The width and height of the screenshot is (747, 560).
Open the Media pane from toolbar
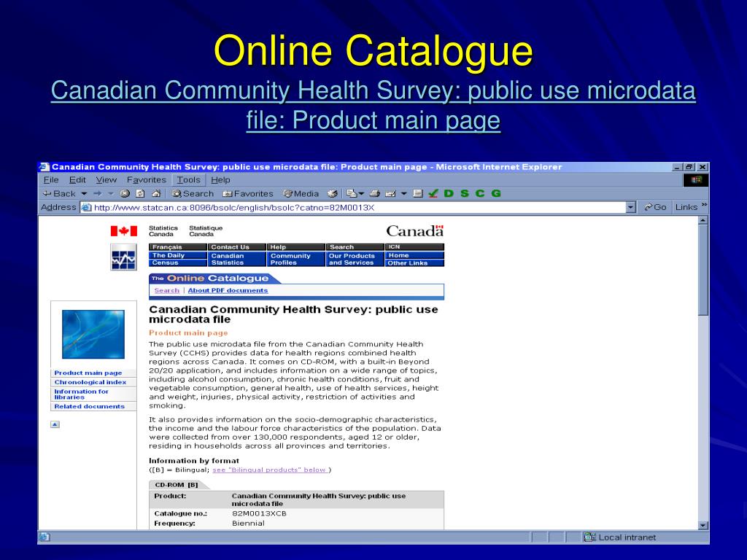tap(301, 193)
